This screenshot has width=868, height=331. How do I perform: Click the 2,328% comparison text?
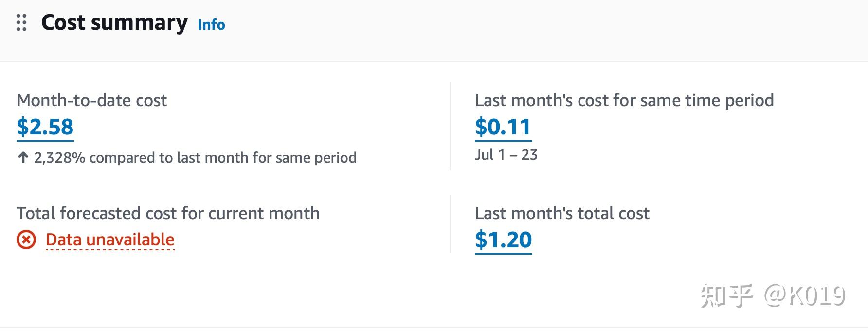pos(195,158)
